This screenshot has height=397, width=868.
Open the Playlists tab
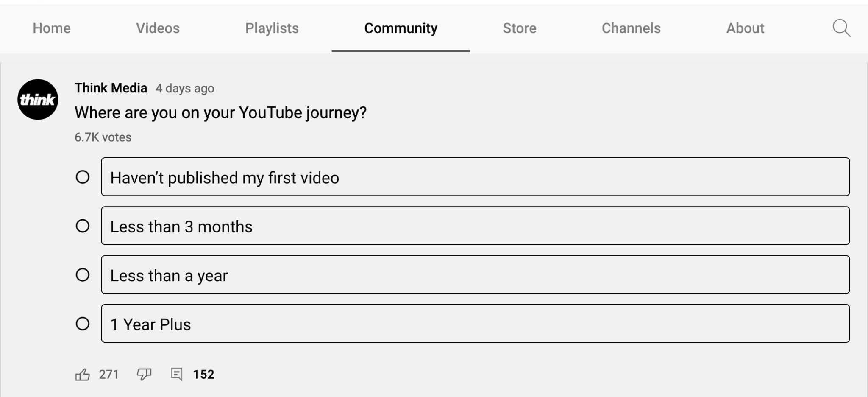click(x=272, y=28)
